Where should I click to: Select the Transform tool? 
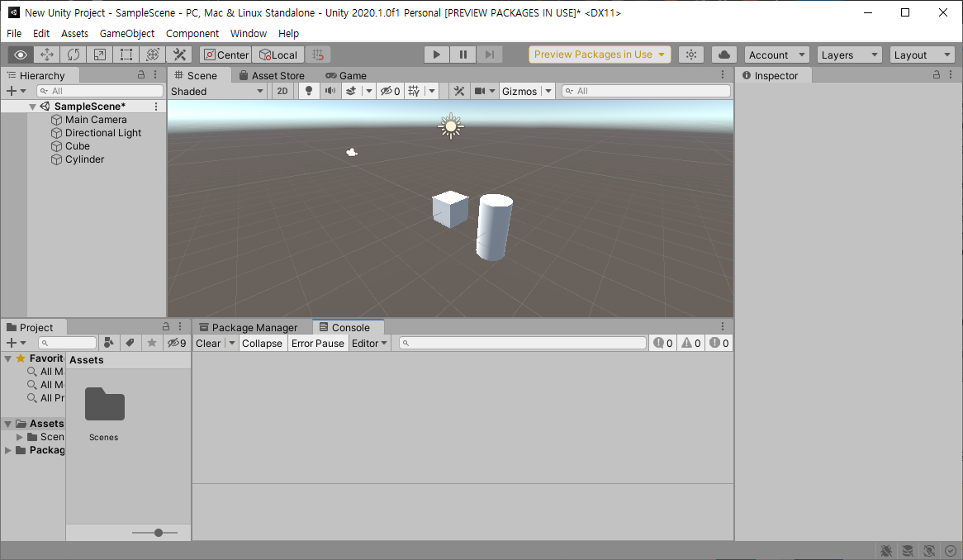[x=152, y=55]
